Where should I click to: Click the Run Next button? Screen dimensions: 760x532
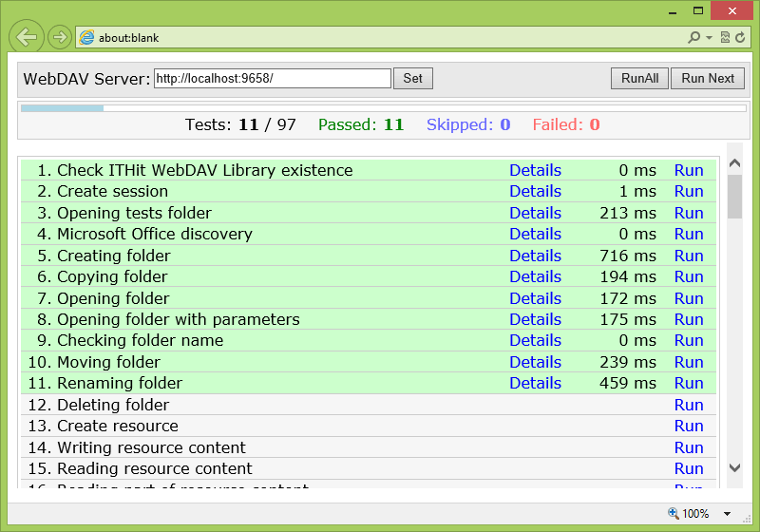pyautogui.click(x=708, y=79)
